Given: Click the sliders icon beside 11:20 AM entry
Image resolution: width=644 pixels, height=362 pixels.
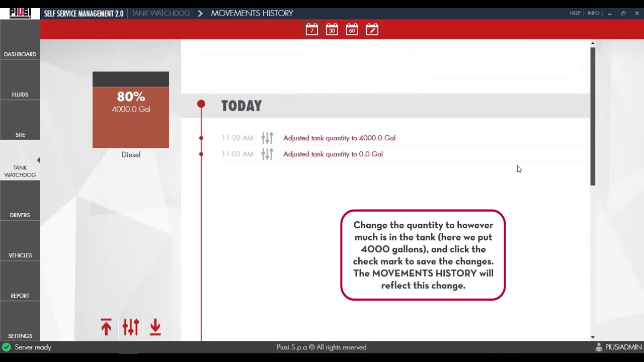Looking at the screenshot, I should (x=267, y=138).
